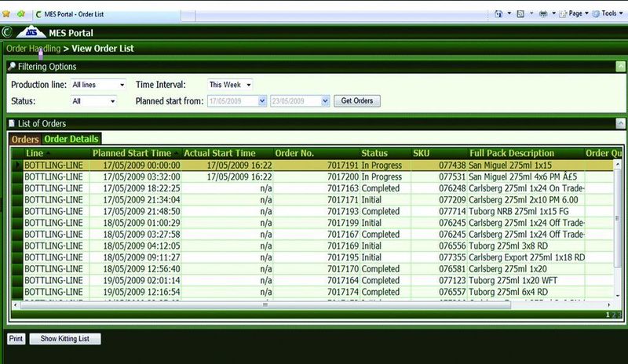Click planned start 18/05/2009 03:27:58

point(141,235)
